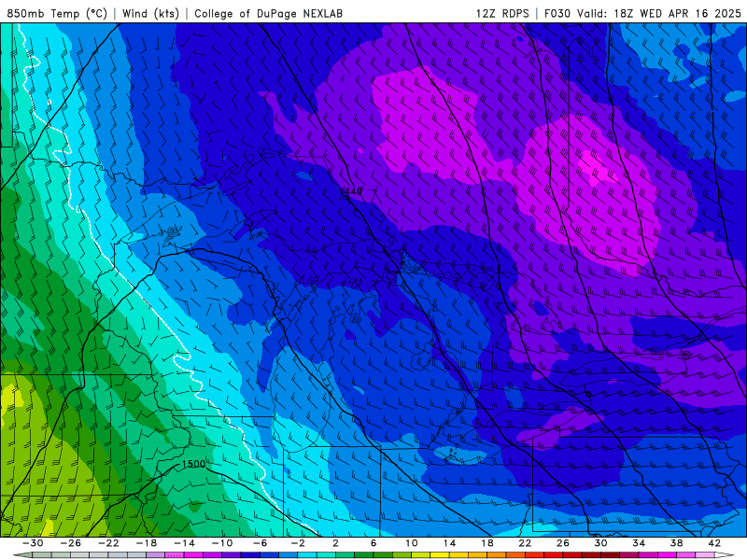
Task: Pick the bright red colorbar swatch below 26
Action: (554, 555)
